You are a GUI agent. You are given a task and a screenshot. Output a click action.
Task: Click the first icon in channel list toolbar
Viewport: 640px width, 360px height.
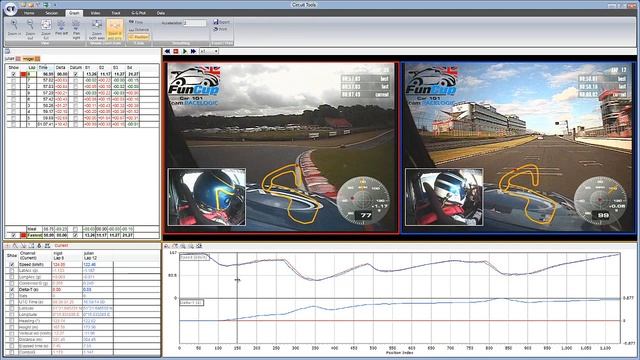click(8, 246)
